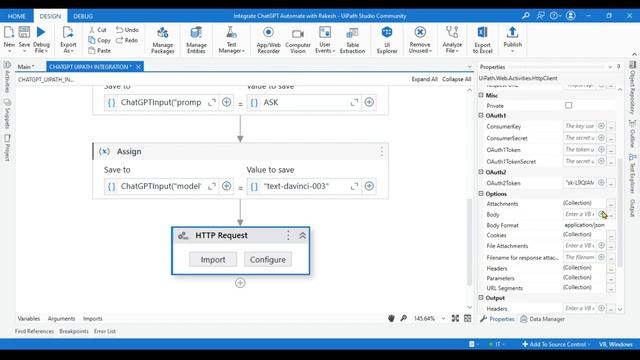Add activity below HTTP Request
Image resolution: width=640 pixels, height=360 pixels.
click(240, 282)
